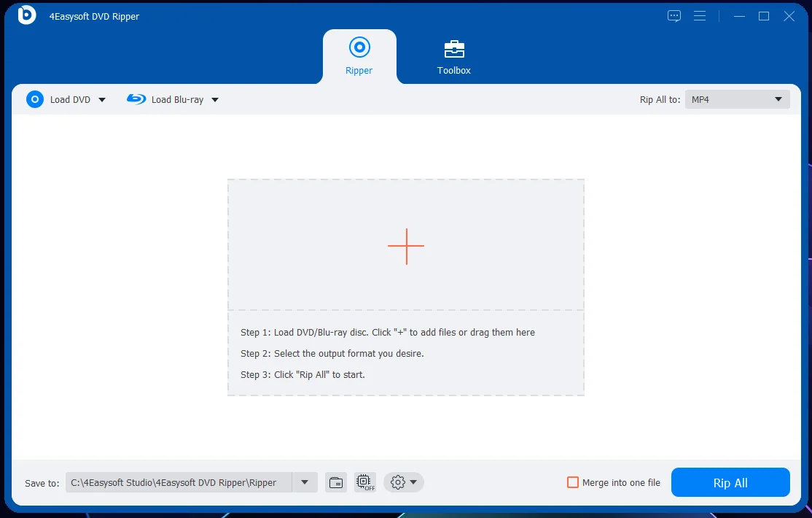Click the Save to path field
Viewport: 812px width, 518px height.
tap(179, 483)
